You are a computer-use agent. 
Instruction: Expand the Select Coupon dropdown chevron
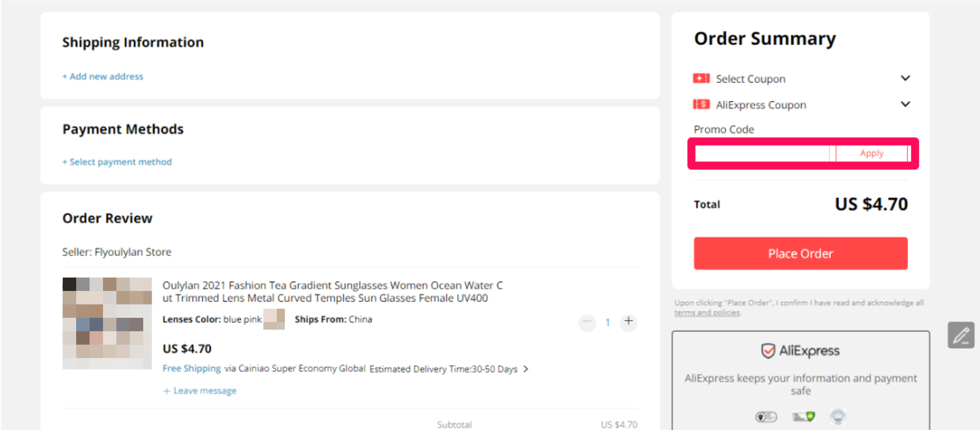[x=905, y=78]
